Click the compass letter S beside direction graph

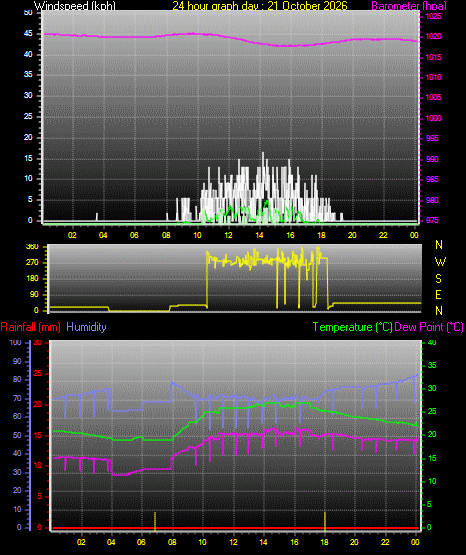coord(439,279)
